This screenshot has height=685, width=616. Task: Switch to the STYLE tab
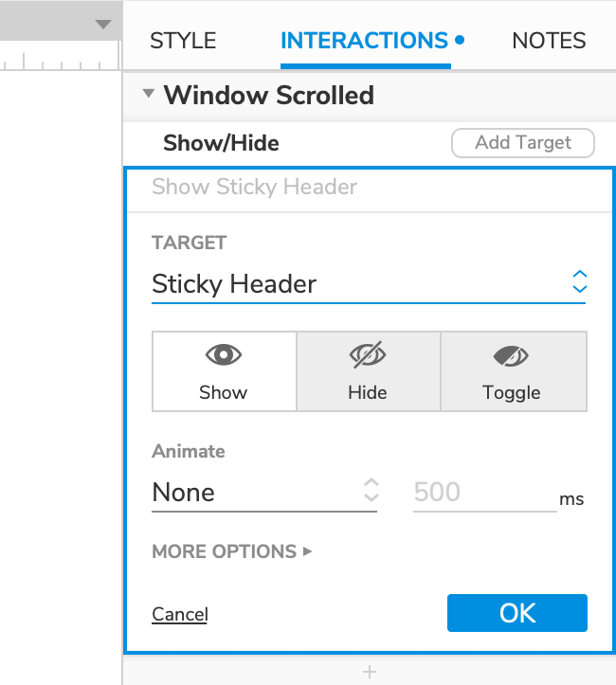coord(183,41)
